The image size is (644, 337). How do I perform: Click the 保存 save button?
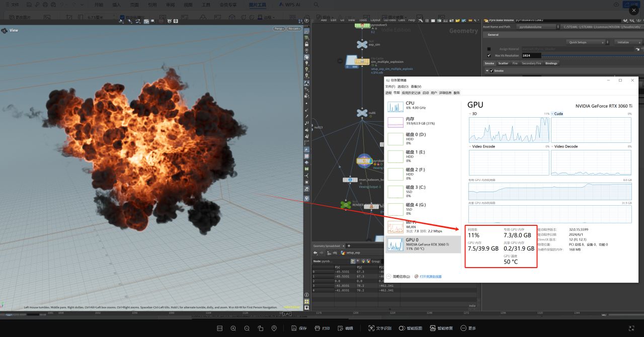(x=299, y=328)
